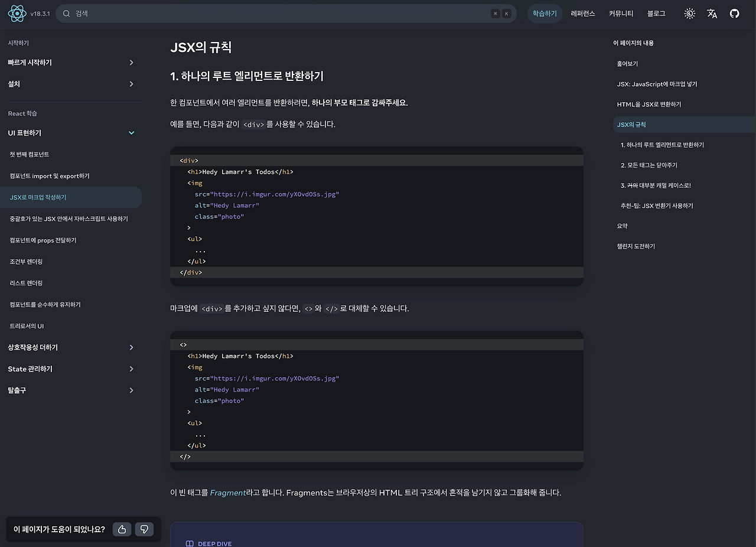The height and width of the screenshot is (547, 756).
Task: Open the v18.3.1 version link
Action: pyautogui.click(x=40, y=14)
